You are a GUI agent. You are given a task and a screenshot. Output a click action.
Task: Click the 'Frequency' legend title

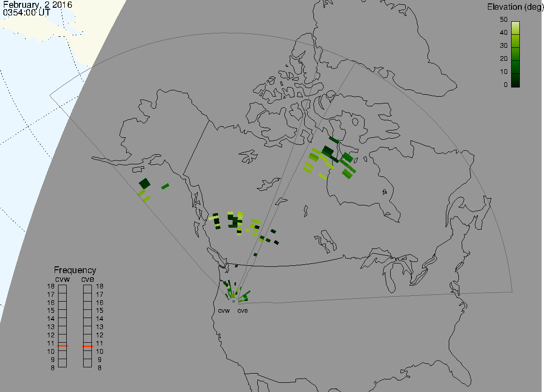(75, 270)
